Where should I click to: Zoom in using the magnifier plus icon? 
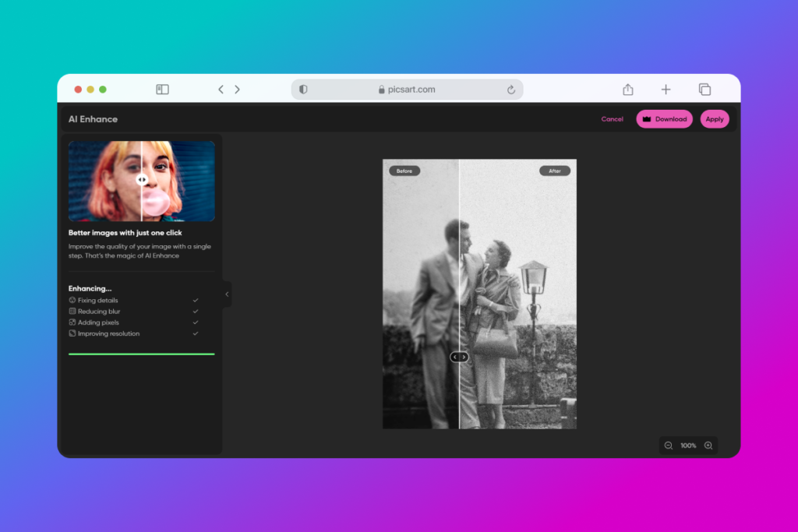pyautogui.click(x=708, y=445)
